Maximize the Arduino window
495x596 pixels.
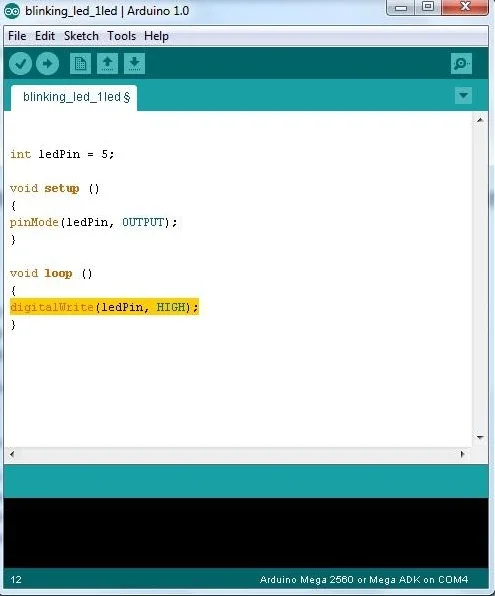point(428,6)
